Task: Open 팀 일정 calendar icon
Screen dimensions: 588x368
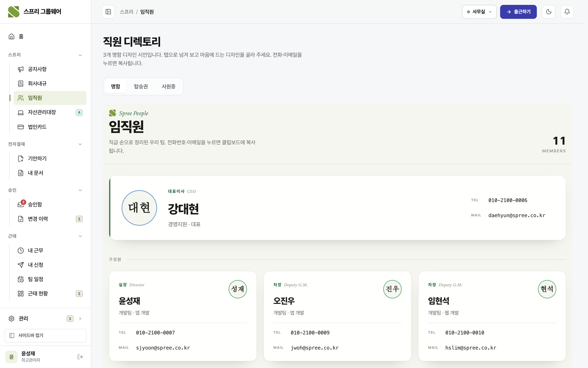Action: pos(21,279)
